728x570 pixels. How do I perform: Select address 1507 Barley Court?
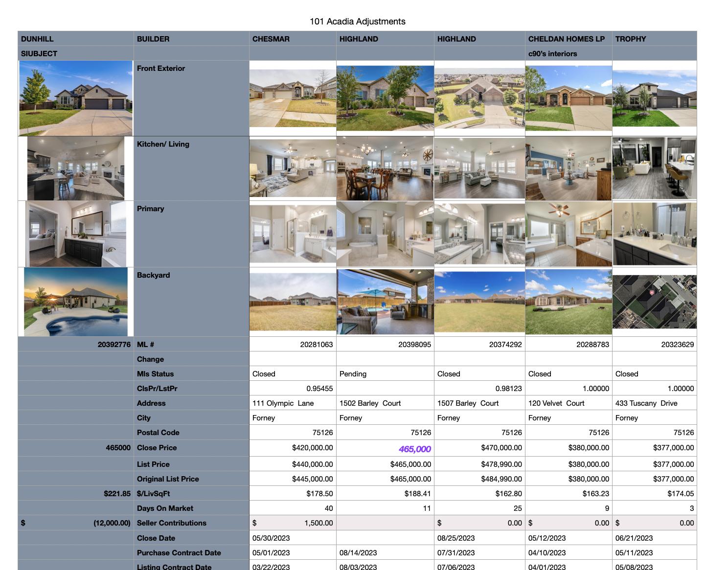[x=468, y=403]
